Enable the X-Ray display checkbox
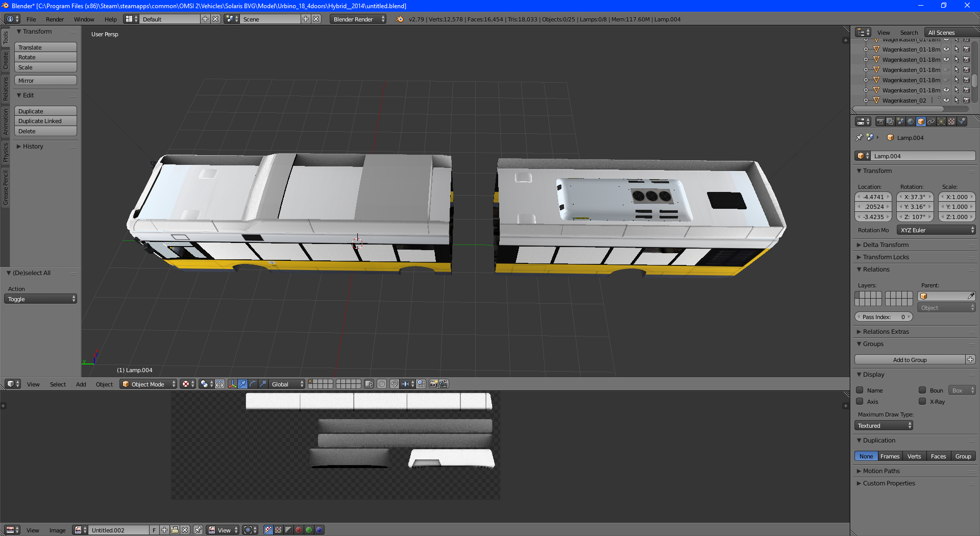The image size is (980, 536). [922, 401]
